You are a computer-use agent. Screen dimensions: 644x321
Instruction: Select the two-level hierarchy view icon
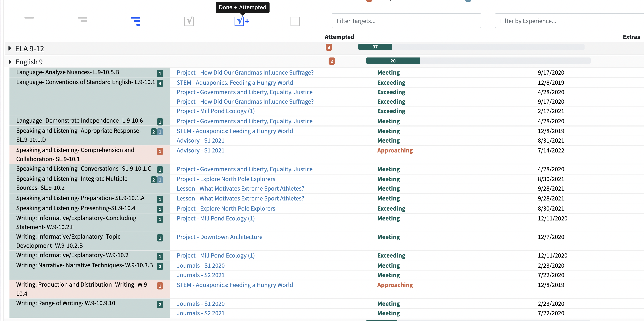(82, 20)
